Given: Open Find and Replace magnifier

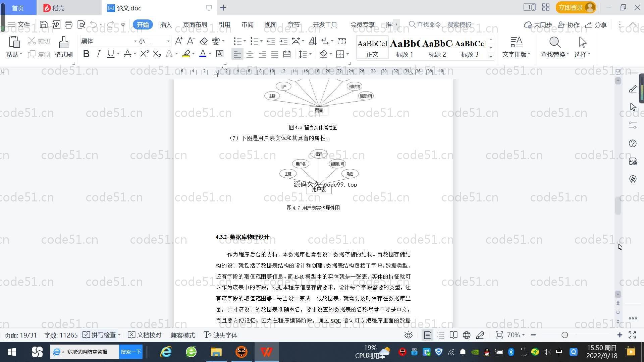Looking at the screenshot, I should (x=554, y=43).
